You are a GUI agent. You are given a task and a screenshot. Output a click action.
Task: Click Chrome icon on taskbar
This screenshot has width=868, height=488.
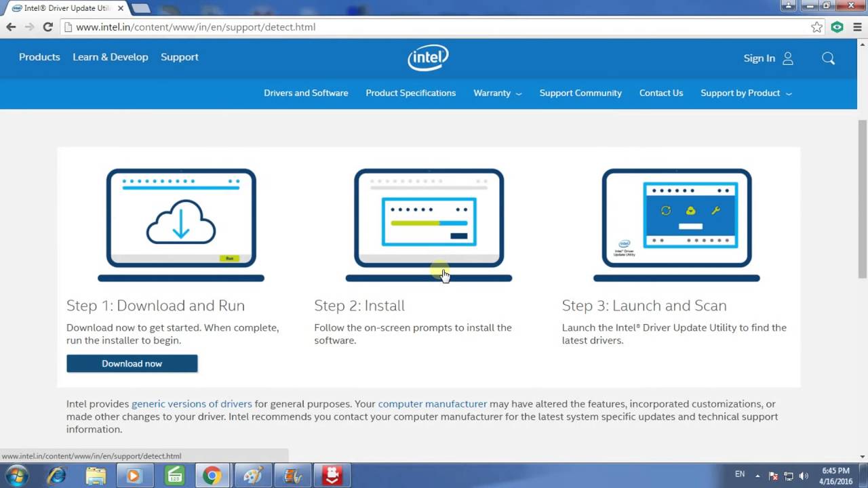(x=212, y=476)
